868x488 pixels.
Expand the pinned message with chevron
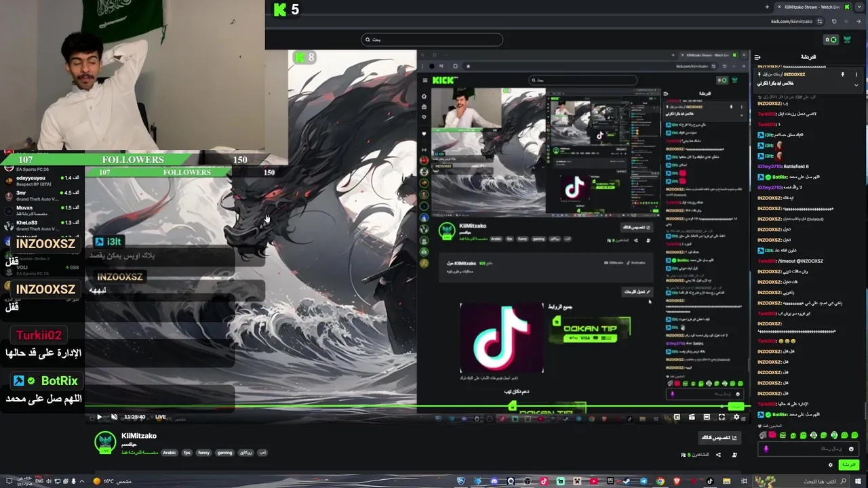[856, 85]
